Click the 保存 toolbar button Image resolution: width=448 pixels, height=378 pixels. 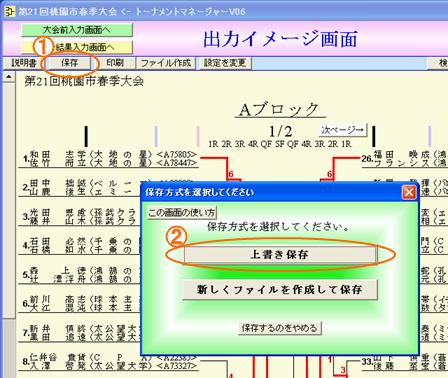69,63
